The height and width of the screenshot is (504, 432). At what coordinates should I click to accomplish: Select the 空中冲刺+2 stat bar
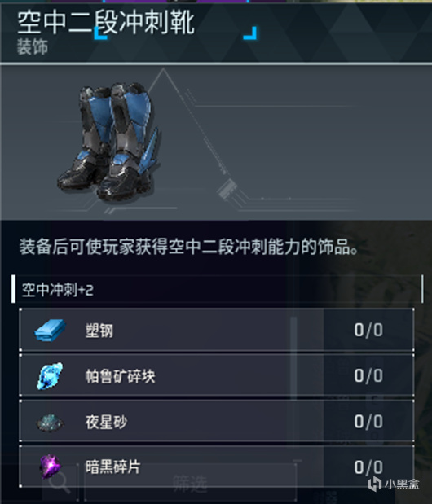218,289
